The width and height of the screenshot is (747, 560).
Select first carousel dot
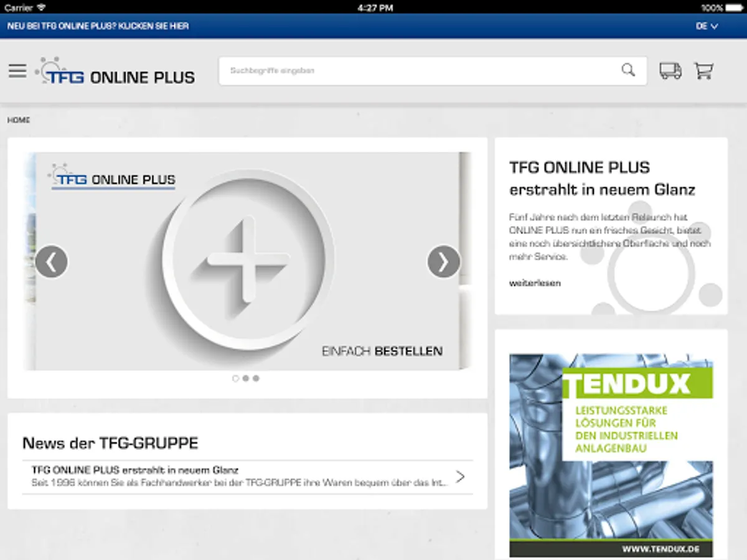tap(235, 378)
